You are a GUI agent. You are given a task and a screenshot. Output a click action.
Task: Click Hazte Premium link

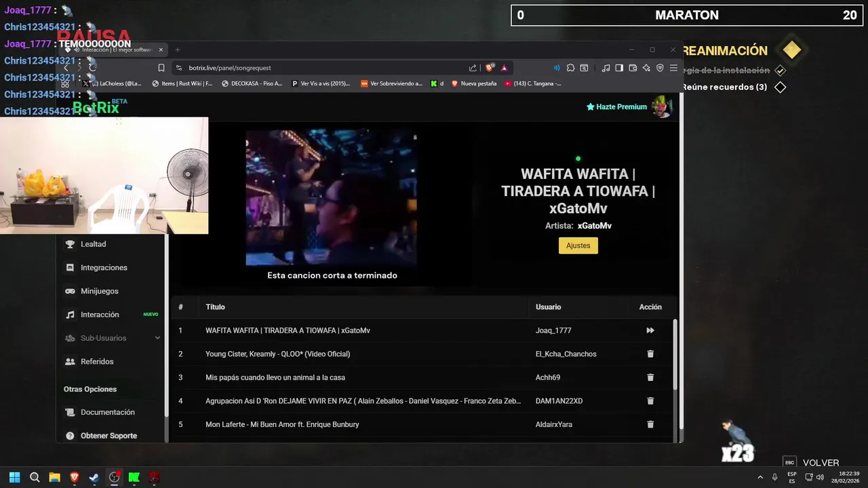pos(616,107)
